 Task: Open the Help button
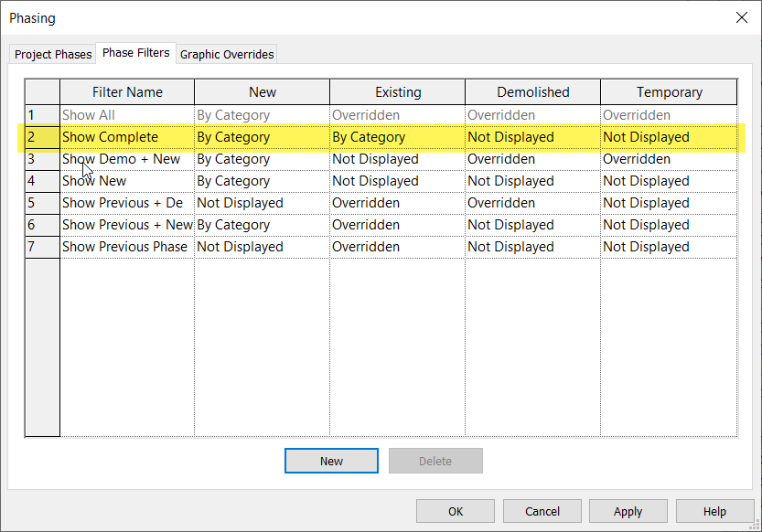(x=714, y=511)
